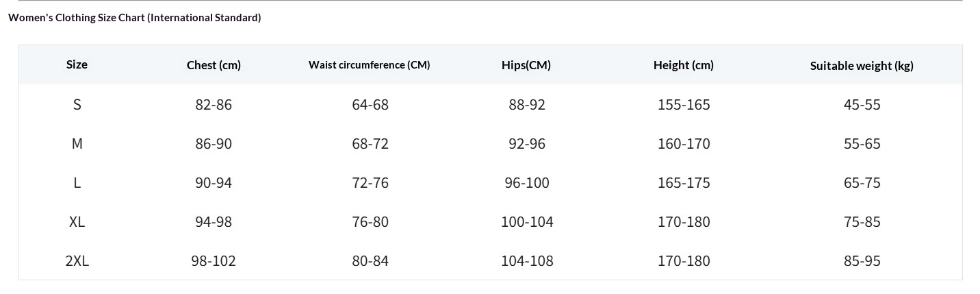Image resolution: width=980 pixels, height=294 pixels.
Task: Click the 100-104 hips measurement cell
Action: point(527,221)
